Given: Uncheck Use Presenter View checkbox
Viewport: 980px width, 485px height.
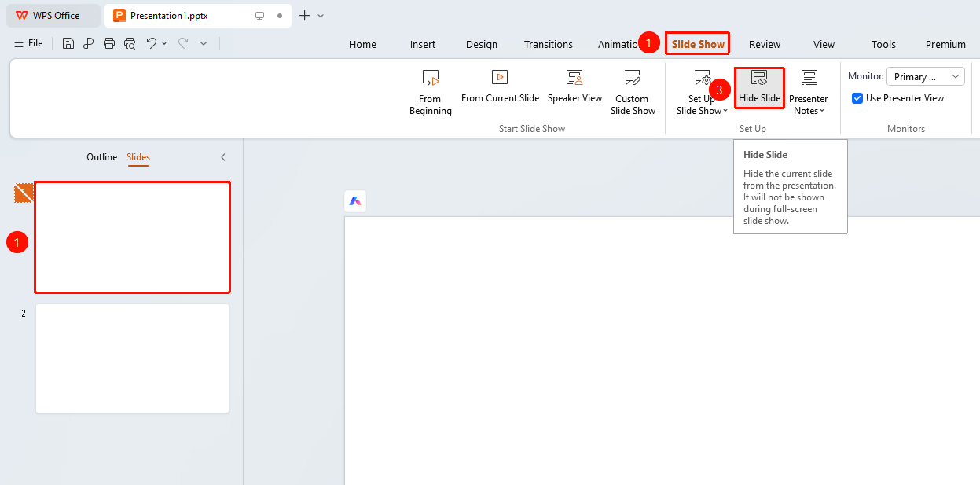Looking at the screenshot, I should [x=857, y=98].
